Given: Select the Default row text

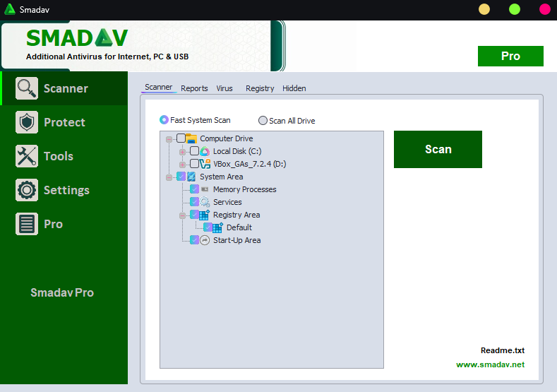Looking at the screenshot, I should pyautogui.click(x=239, y=227).
